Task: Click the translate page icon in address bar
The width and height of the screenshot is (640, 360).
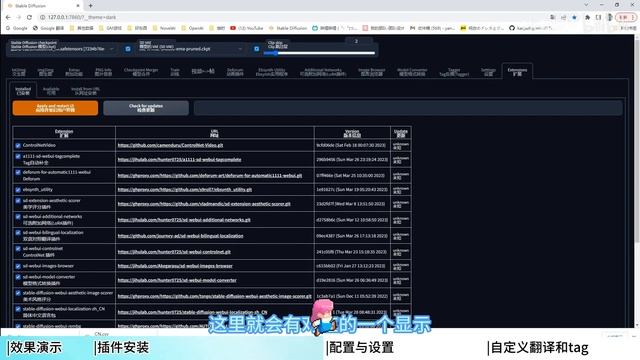Action: click(552, 17)
